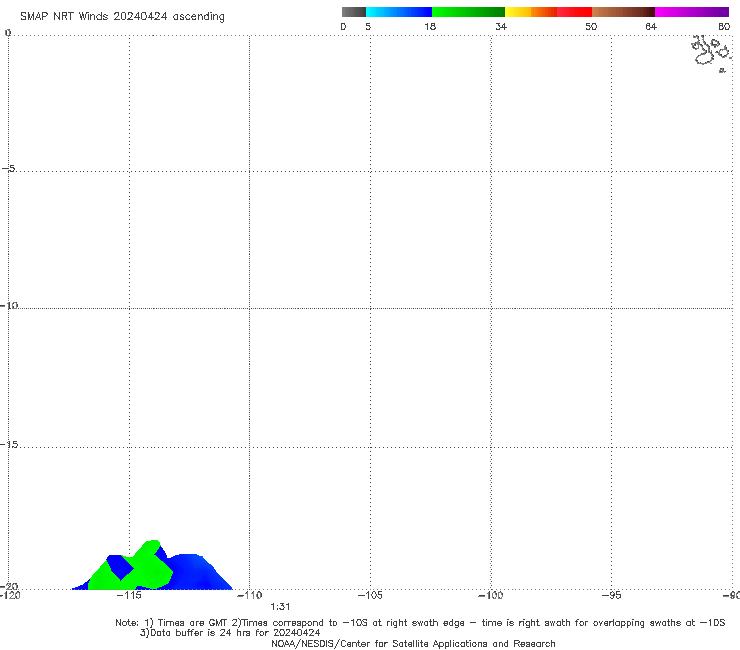Click the green wind region in the swath

151,569
